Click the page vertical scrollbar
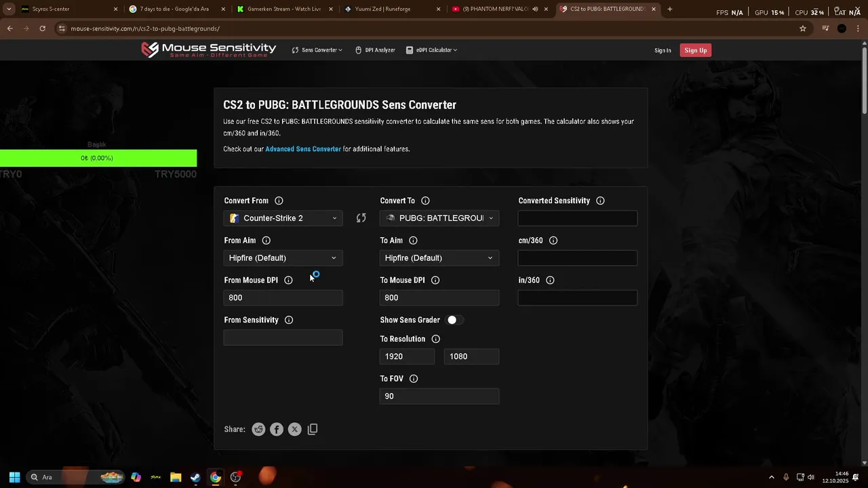868x488 pixels. click(864, 81)
